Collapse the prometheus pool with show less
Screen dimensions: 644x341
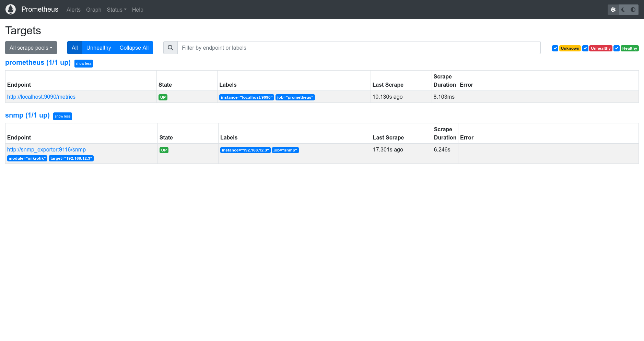pyautogui.click(x=84, y=63)
